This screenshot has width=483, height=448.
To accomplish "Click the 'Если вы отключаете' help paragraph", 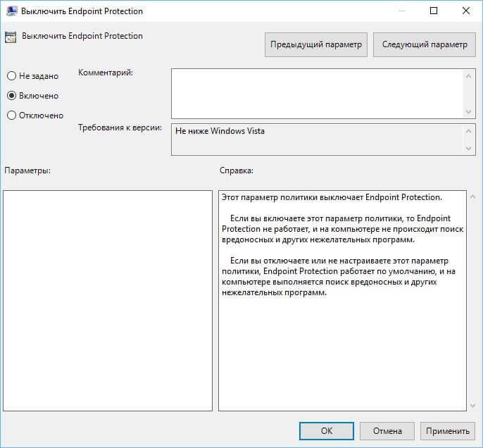I will (339, 277).
